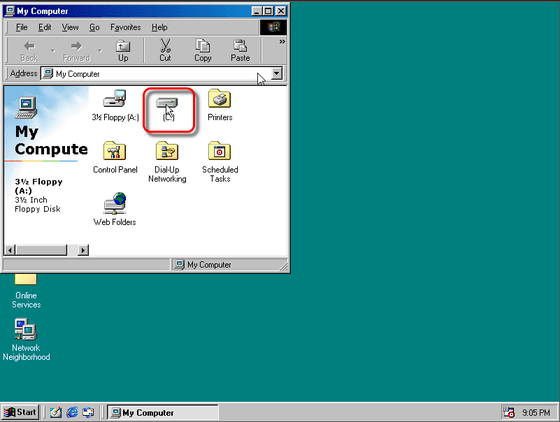Show more toolbar buttons via chevron

pos(282,42)
